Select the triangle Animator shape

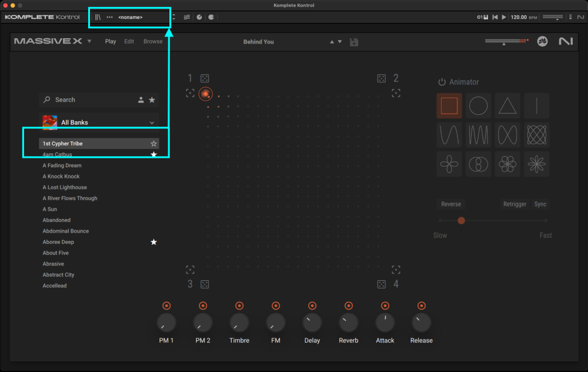pyautogui.click(x=507, y=106)
